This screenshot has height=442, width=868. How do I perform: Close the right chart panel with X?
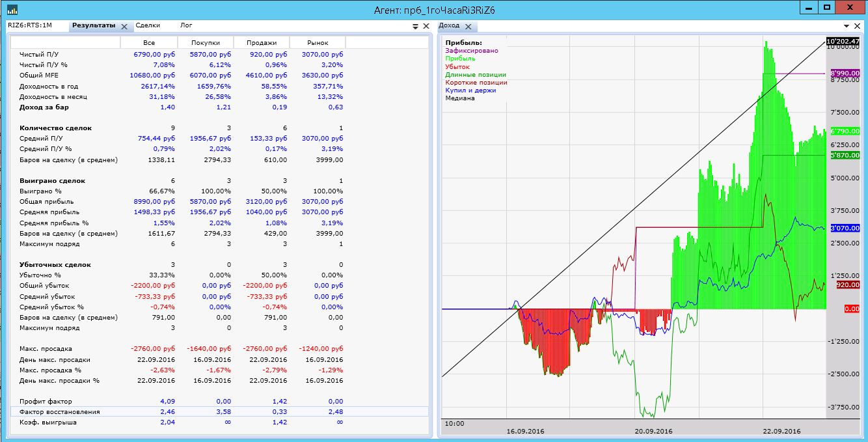pos(858,26)
